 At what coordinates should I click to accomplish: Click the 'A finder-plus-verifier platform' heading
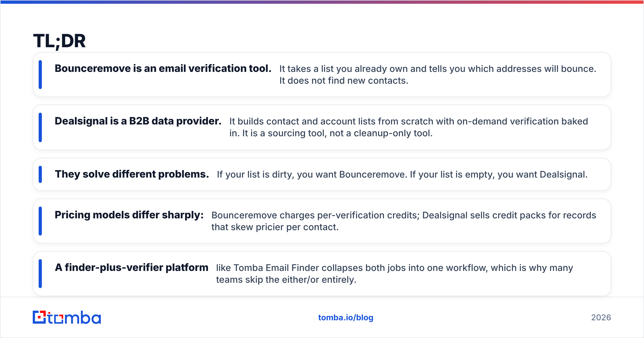point(131,267)
